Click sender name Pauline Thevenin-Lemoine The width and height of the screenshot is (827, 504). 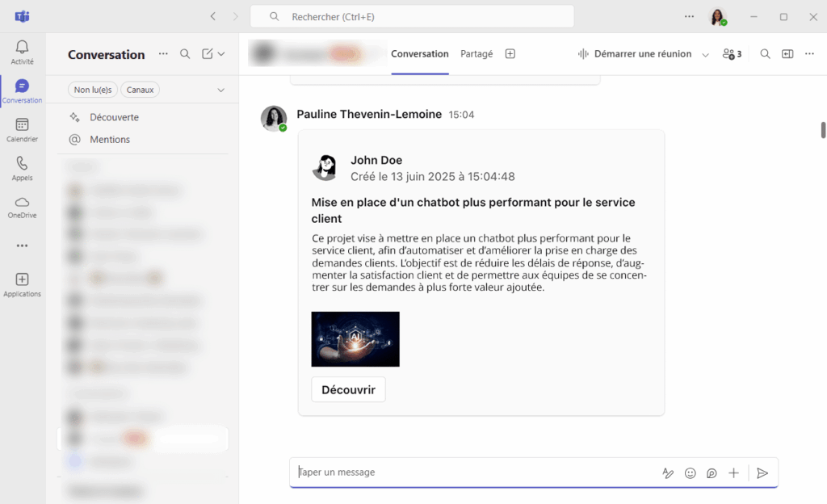(x=369, y=115)
